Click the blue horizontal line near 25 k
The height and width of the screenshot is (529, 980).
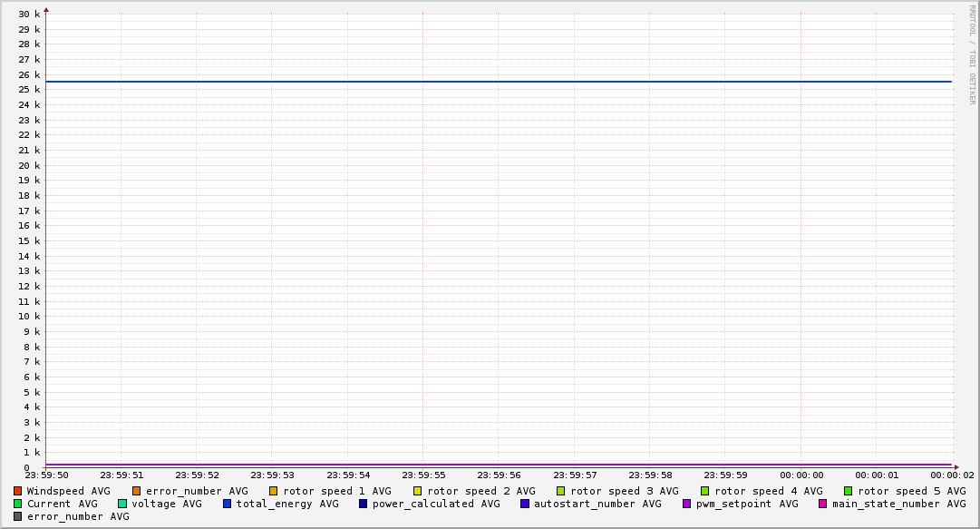tap(499, 82)
